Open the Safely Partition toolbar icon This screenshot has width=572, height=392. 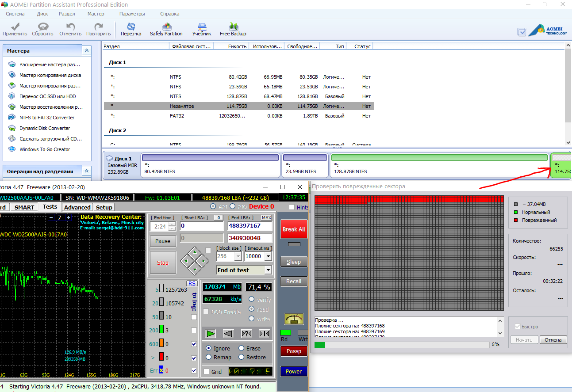coord(166,27)
